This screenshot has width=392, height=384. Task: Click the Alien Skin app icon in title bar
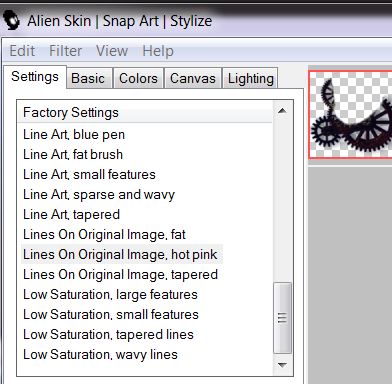tap(12, 20)
